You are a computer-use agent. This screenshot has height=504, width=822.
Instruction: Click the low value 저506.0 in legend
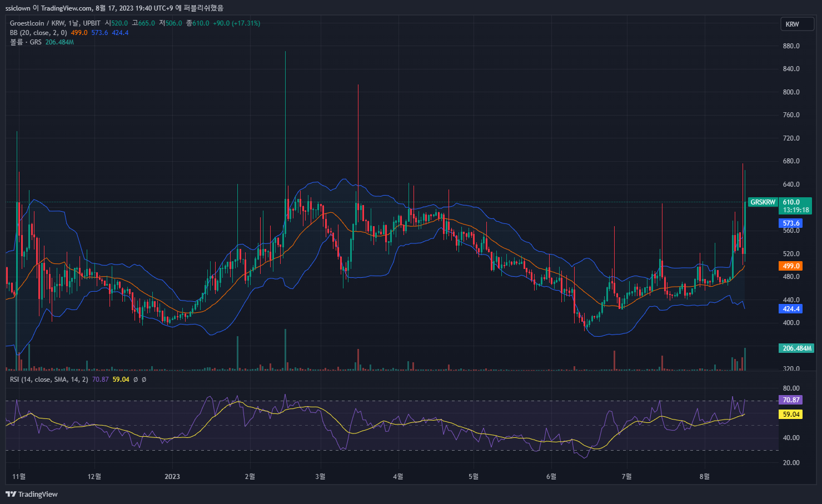click(x=171, y=23)
